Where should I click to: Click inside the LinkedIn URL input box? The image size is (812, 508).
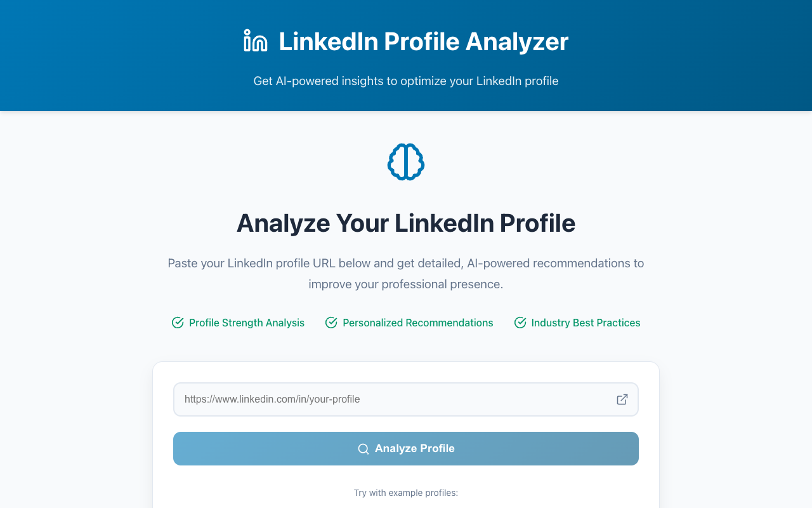[406, 399]
